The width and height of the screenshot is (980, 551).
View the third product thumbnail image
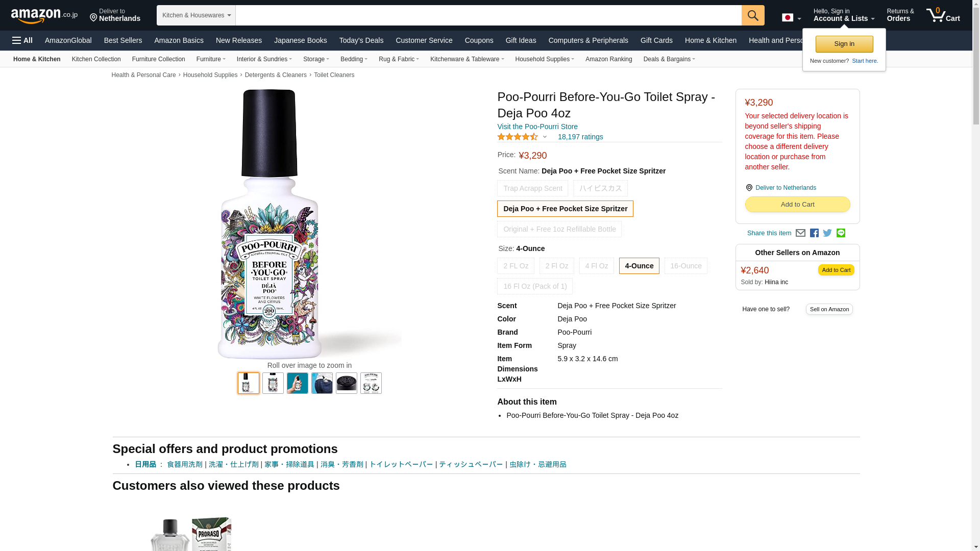tap(297, 383)
